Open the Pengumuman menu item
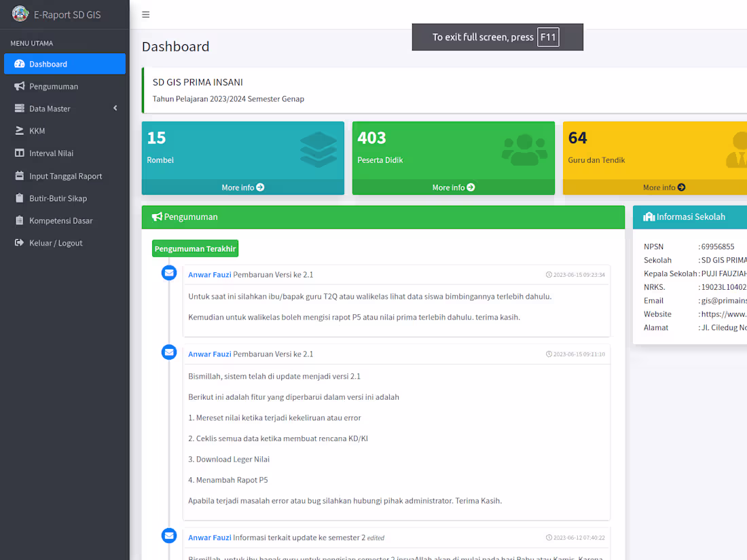747x560 pixels. click(x=65, y=86)
